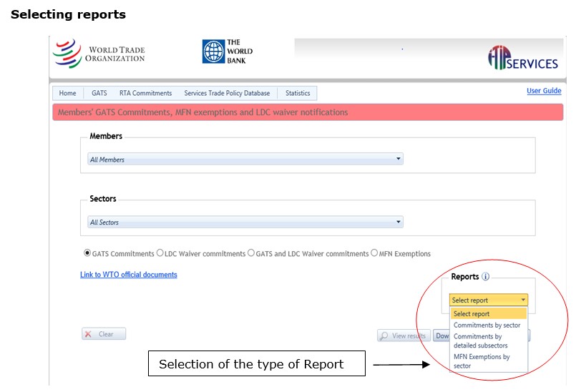
Task: Choose Commitments by detailed subsectors report
Action: click(x=489, y=341)
